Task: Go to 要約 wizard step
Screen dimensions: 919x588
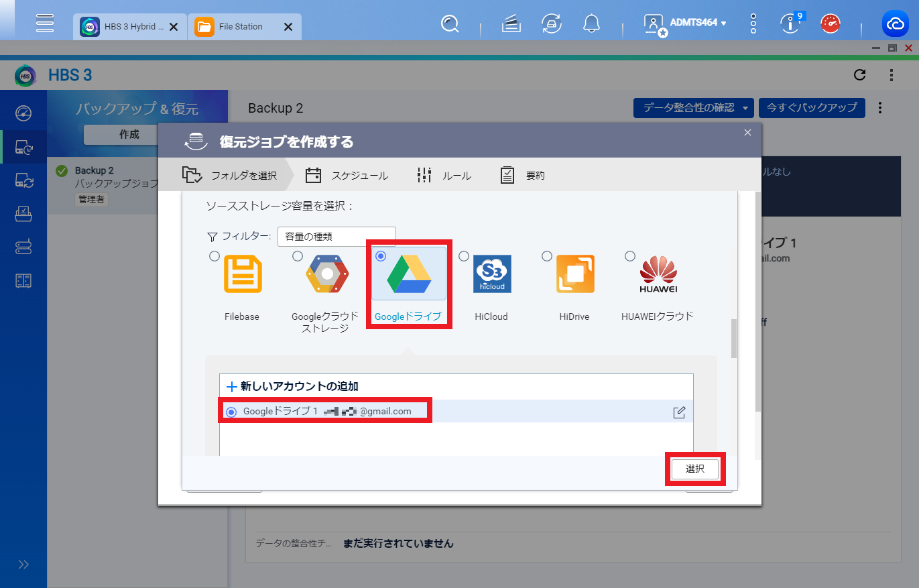Action: coord(522,176)
